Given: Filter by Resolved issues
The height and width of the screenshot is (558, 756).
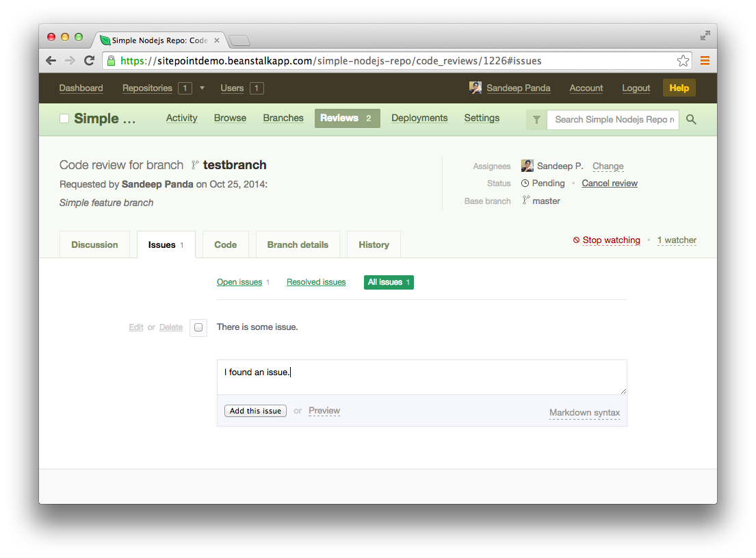Looking at the screenshot, I should coord(316,282).
